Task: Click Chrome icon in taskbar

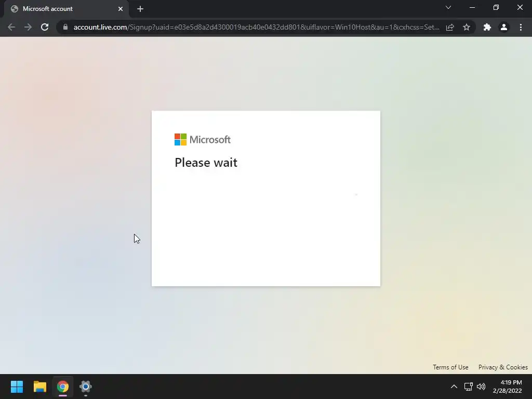Action: [63, 387]
